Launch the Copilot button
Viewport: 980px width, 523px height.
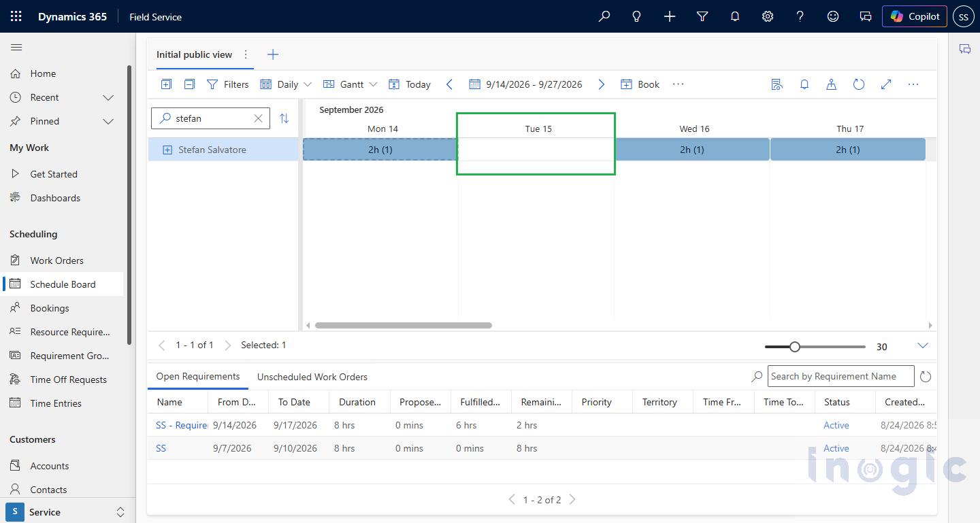(915, 16)
